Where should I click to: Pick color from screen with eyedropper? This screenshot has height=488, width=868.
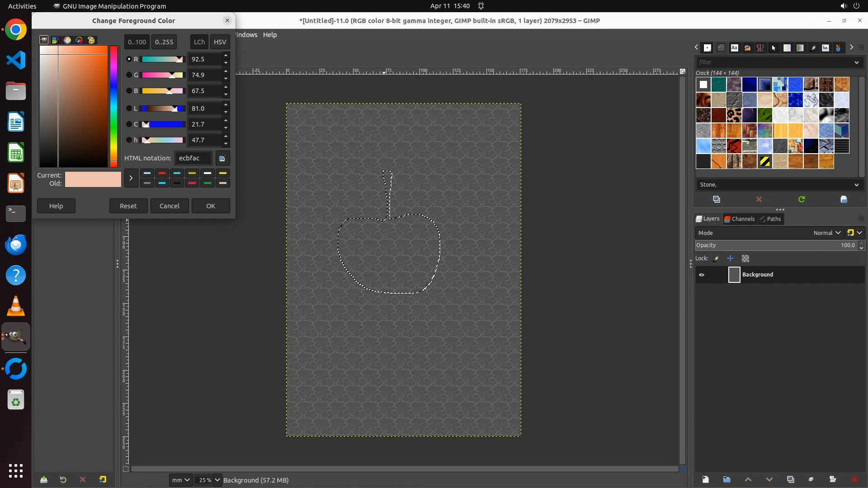pyautogui.click(x=222, y=158)
